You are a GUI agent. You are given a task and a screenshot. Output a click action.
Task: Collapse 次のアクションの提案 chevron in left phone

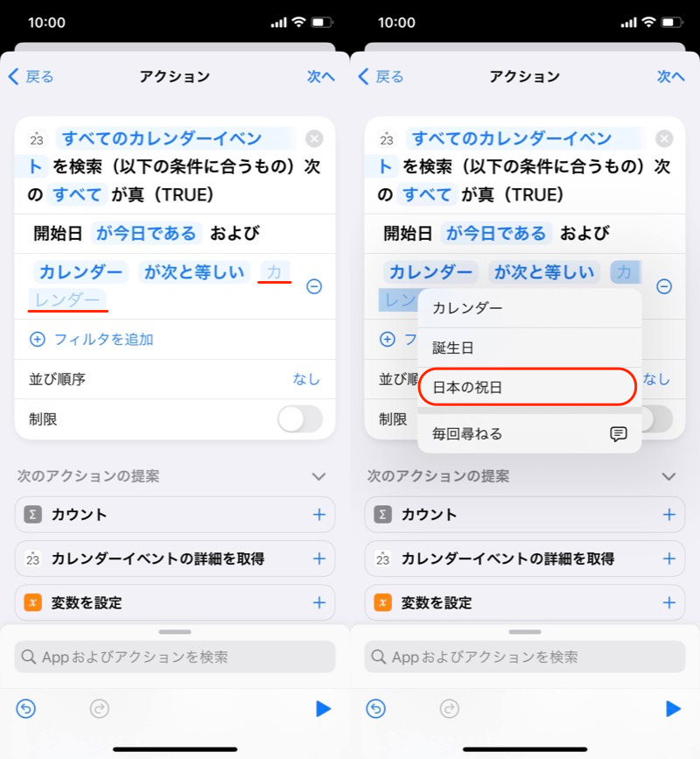[318, 476]
